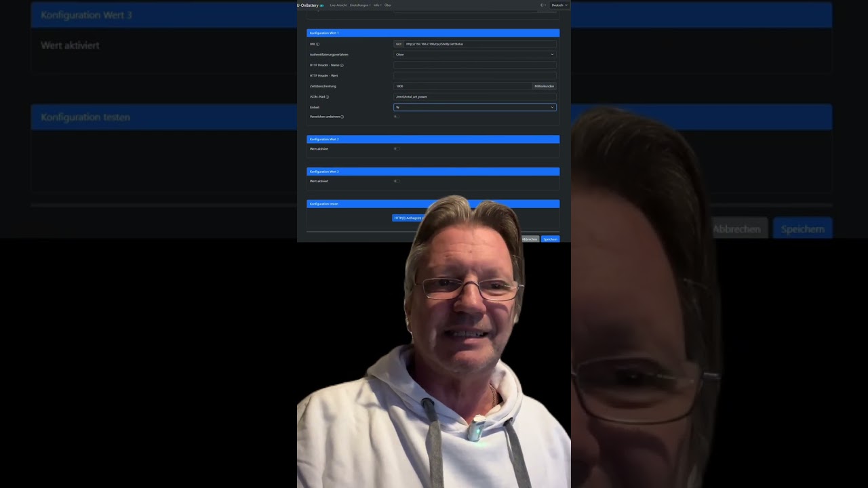Click the Konfiguration Wert 2 header
Screen dimensions: 868x488
[x=433, y=139]
